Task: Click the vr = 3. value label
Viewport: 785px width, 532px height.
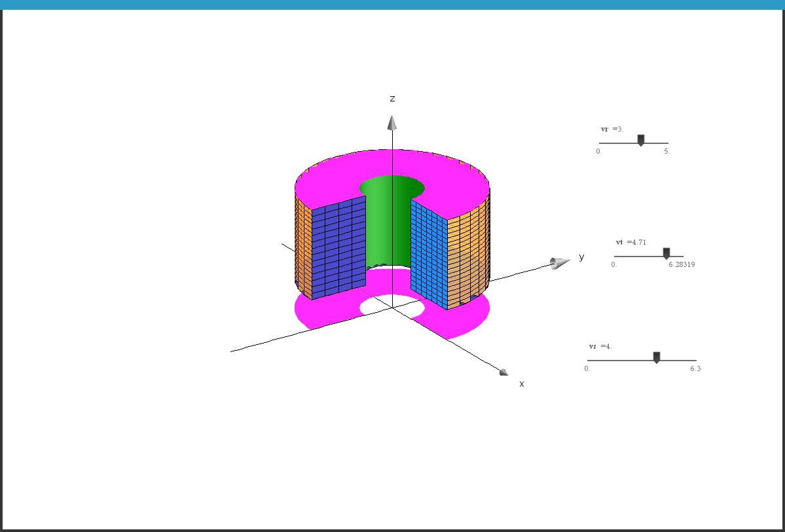Action: pyautogui.click(x=612, y=129)
